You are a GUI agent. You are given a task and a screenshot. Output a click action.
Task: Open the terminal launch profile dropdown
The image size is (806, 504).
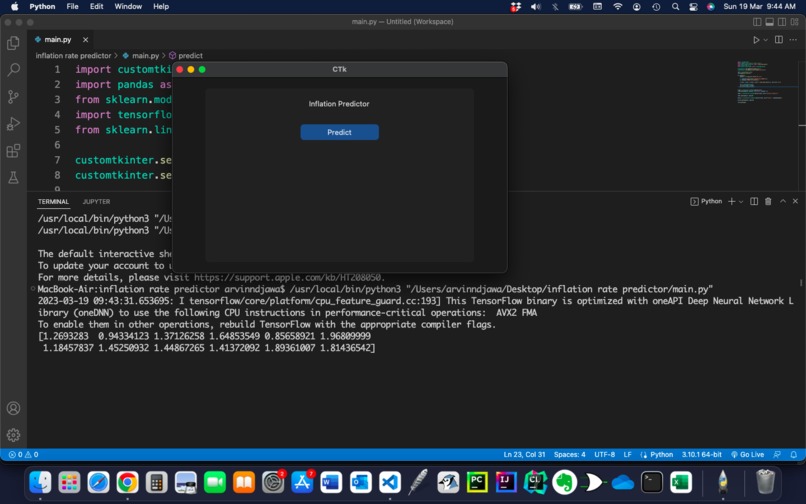point(741,202)
